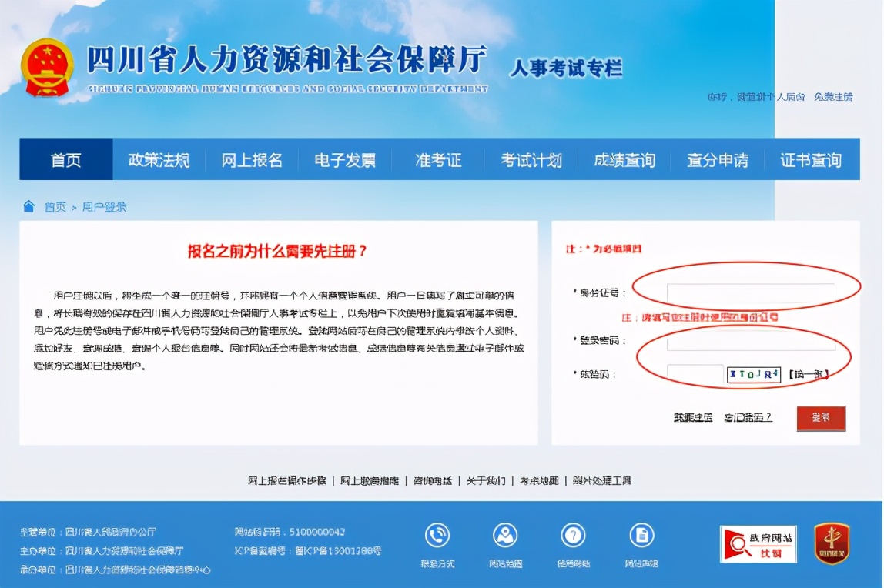The height and width of the screenshot is (588, 884).
Task: Click the ICP备案号 footer text
Action: pyautogui.click(x=308, y=551)
